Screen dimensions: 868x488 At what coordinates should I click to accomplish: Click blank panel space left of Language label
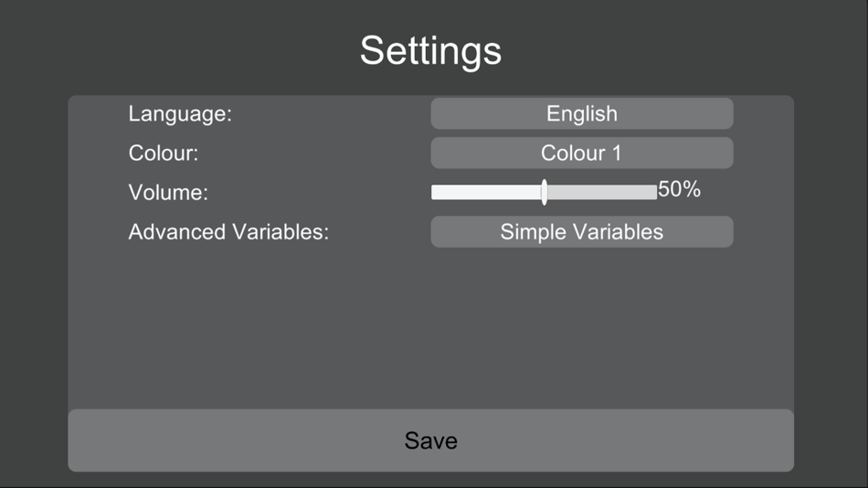[98, 114]
